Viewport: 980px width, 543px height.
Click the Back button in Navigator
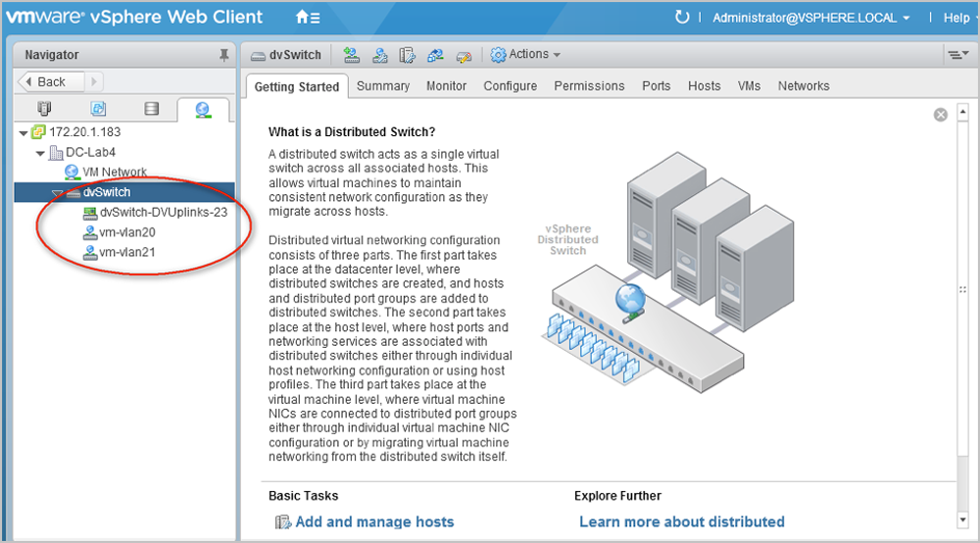[x=51, y=82]
